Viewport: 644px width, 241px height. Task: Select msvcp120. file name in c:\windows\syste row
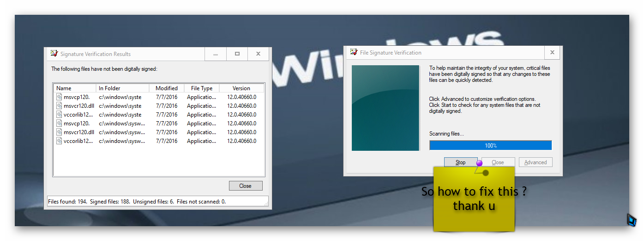pyautogui.click(x=77, y=97)
